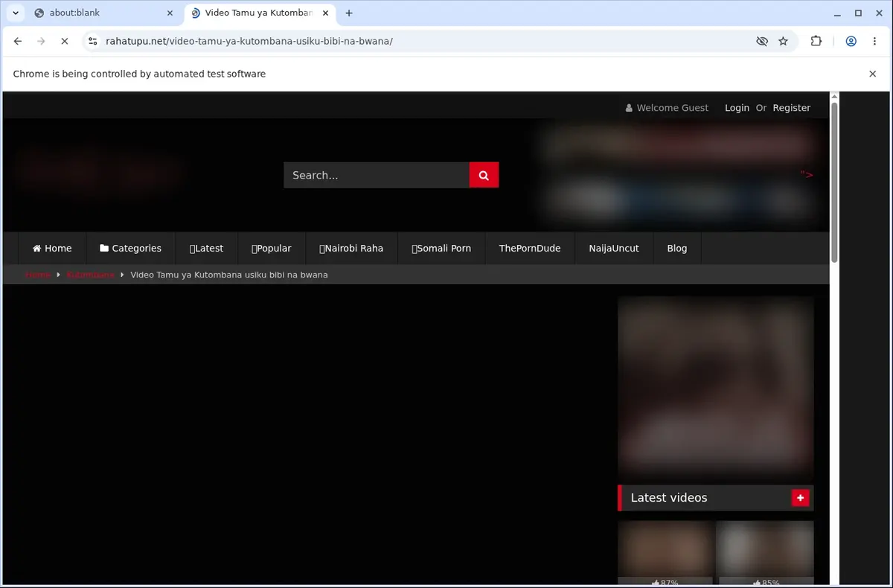This screenshot has width=893, height=588.
Task: Open a new tab with plus button
Action: [x=349, y=13]
